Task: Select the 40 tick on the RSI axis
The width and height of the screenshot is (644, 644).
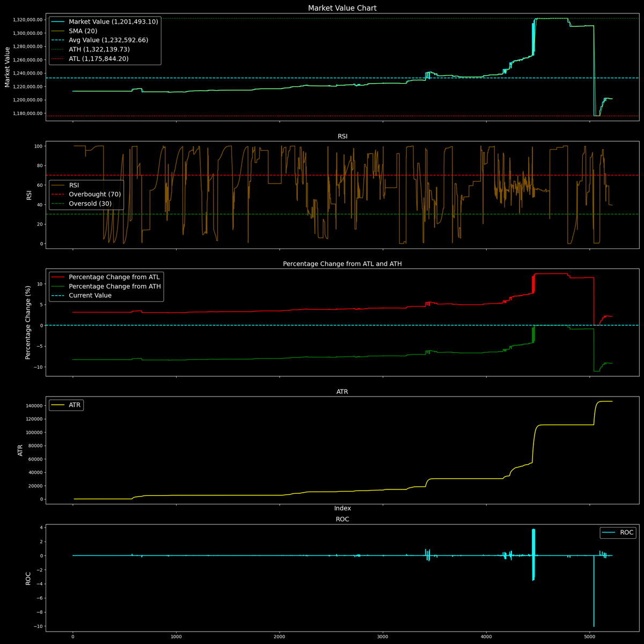Action: [x=40, y=204]
